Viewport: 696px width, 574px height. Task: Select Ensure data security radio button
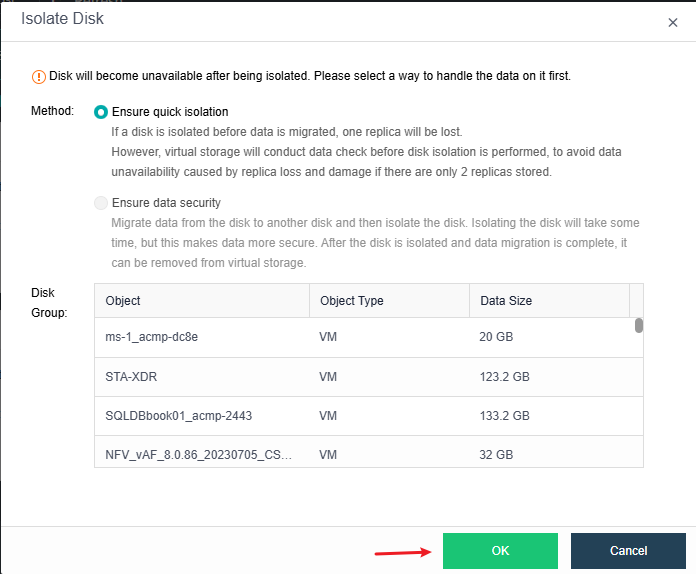101,203
